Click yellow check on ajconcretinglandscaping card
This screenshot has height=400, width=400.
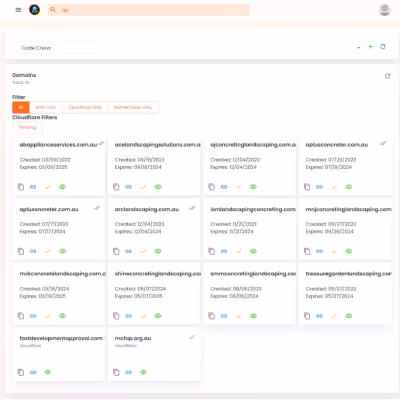point(238,187)
